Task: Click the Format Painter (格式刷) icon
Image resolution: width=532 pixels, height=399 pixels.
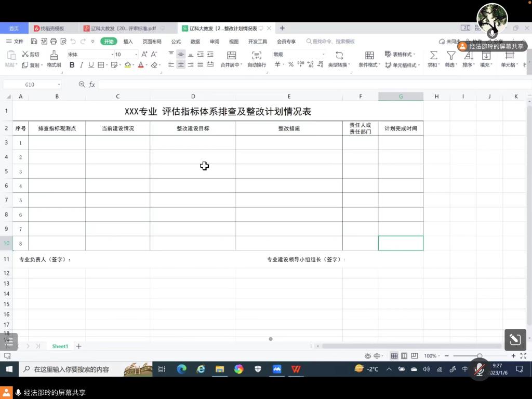Action: [x=54, y=56]
